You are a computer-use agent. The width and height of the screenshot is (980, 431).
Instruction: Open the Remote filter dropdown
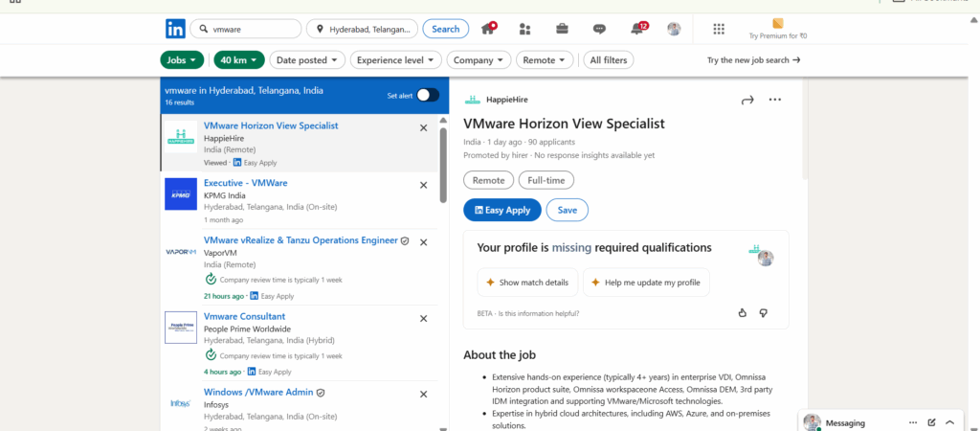point(545,60)
